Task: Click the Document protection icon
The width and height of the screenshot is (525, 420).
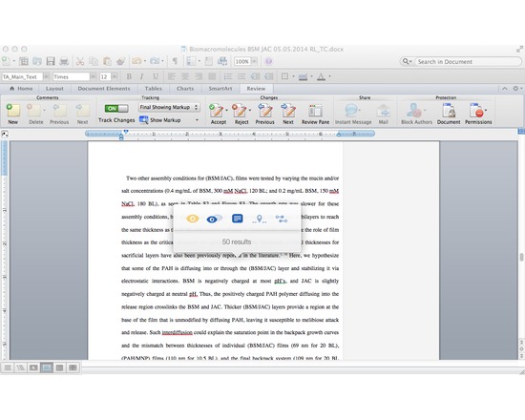Action: [x=449, y=114]
